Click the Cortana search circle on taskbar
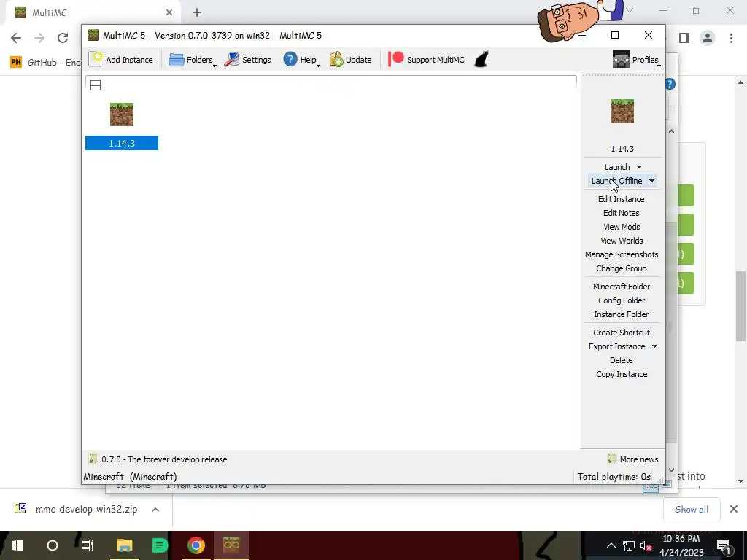Viewport: 747px width, 560px height. tap(53, 545)
